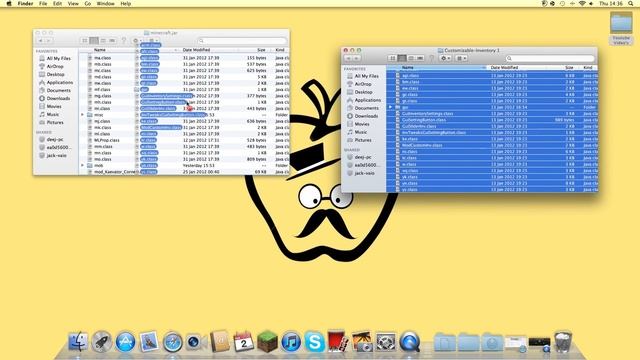Select AirDrop in Customizable Inventory sidebar
This screenshot has height=360, width=640.
click(x=362, y=84)
